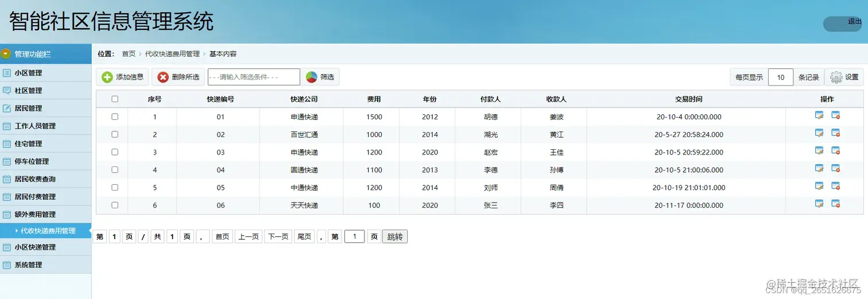Viewport: 868px width, 299px height.
Task: Edit the row with 快递编号 03
Action: (x=819, y=151)
